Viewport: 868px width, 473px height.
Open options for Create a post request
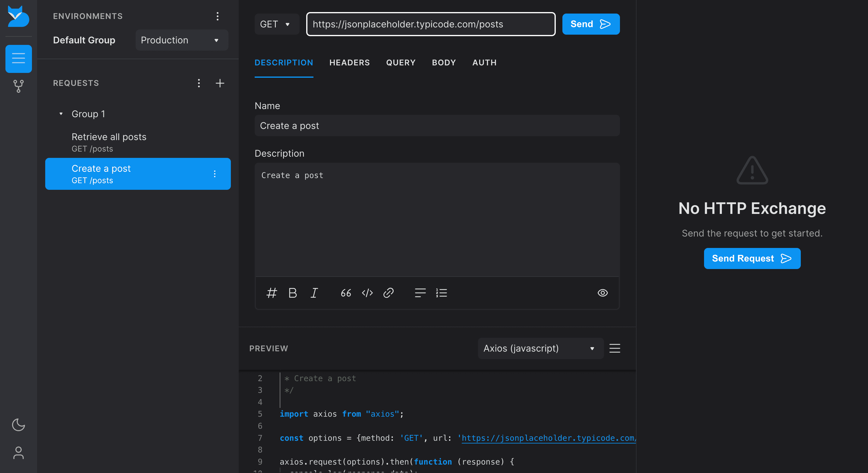click(215, 174)
